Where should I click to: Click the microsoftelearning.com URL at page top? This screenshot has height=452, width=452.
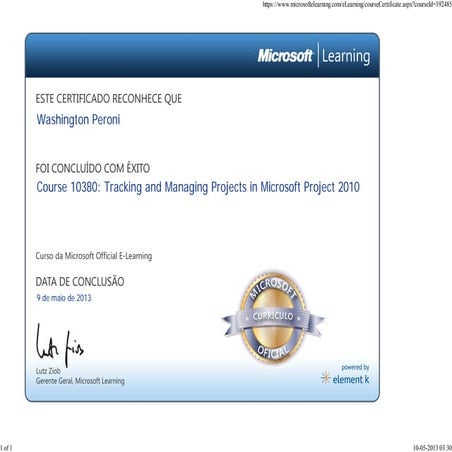click(357, 5)
